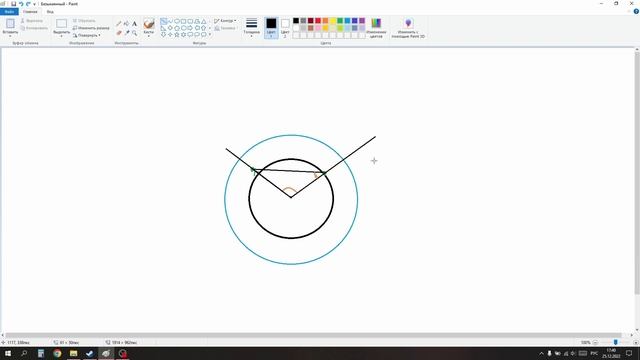Select the Pencil tool
Screen dimensions: 640x360
(x=119, y=24)
